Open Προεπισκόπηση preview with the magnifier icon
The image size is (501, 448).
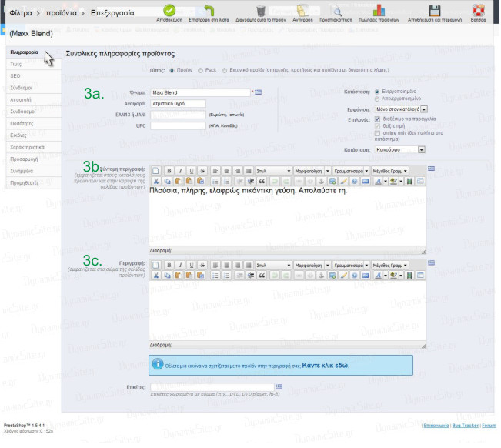[336, 11]
